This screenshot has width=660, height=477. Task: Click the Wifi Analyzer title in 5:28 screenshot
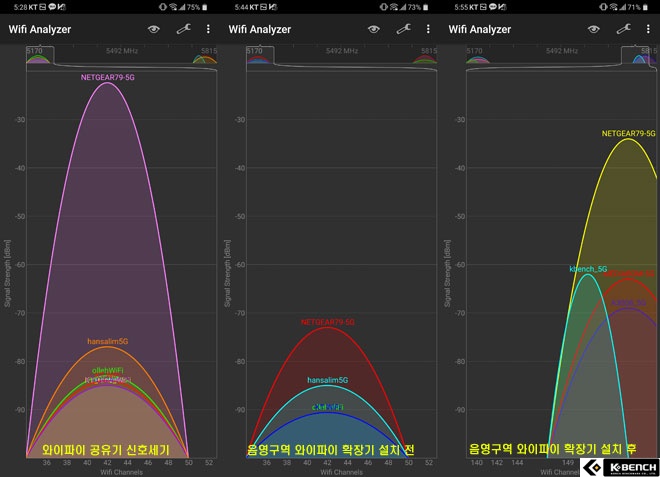40,29
